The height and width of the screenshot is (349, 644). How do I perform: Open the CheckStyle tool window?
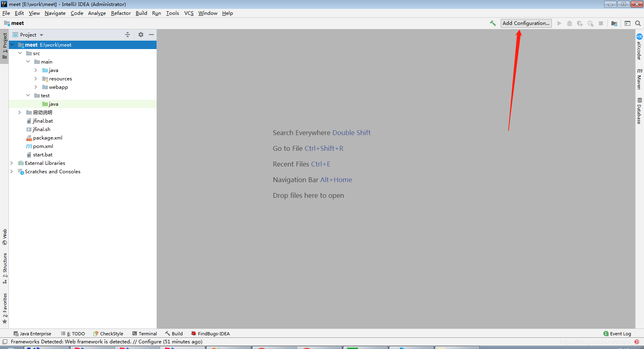pyautogui.click(x=108, y=334)
